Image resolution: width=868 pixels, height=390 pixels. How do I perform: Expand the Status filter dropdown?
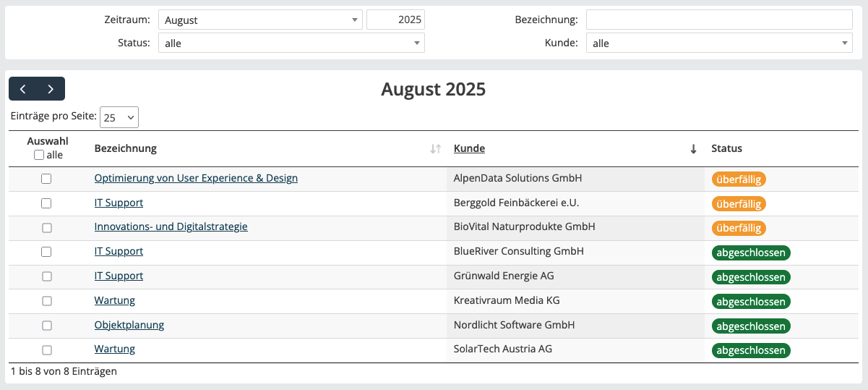[x=291, y=43]
